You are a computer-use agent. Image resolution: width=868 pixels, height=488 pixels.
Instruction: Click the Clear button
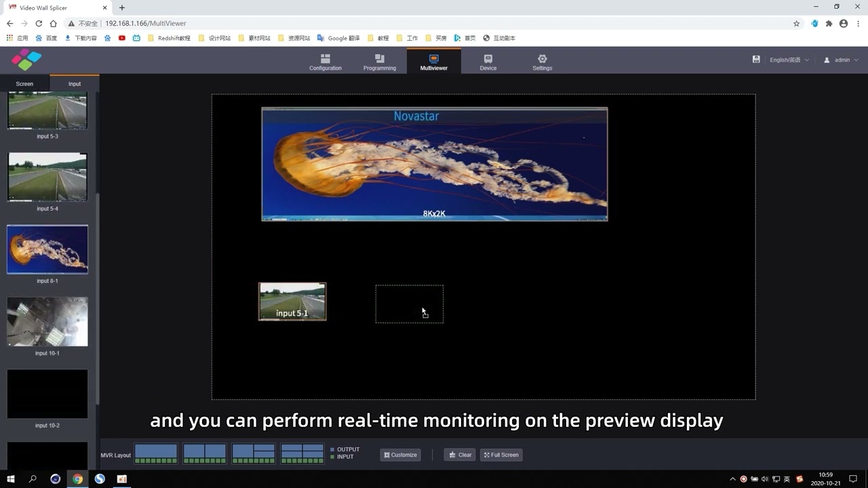[460, 455]
